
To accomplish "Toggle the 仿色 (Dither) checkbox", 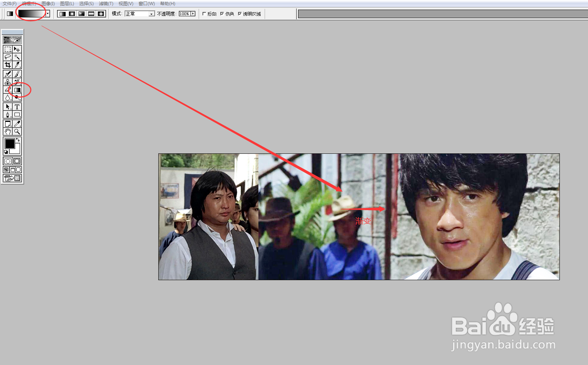I will click(222, 14).
